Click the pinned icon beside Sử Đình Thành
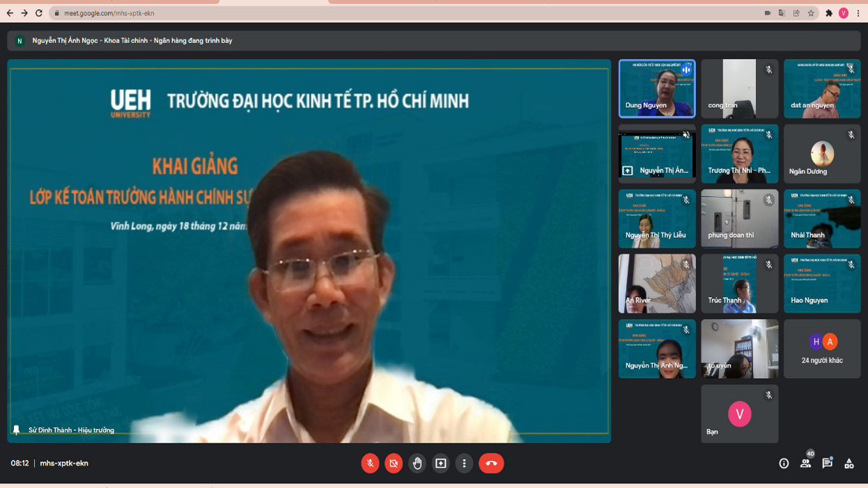 click(16, 430)
